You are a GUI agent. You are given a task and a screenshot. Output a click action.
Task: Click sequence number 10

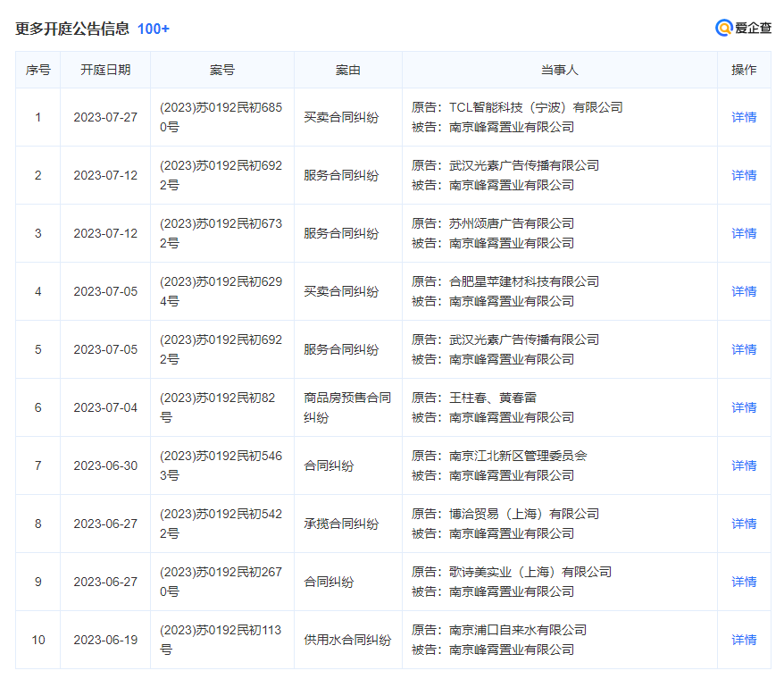tap(38, 640)
